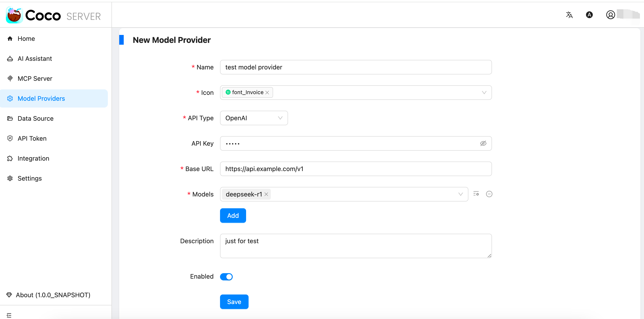Open the language translation switcher icon
The width and height of the screenshot is (644, 319).
click(x=569, y=15)
